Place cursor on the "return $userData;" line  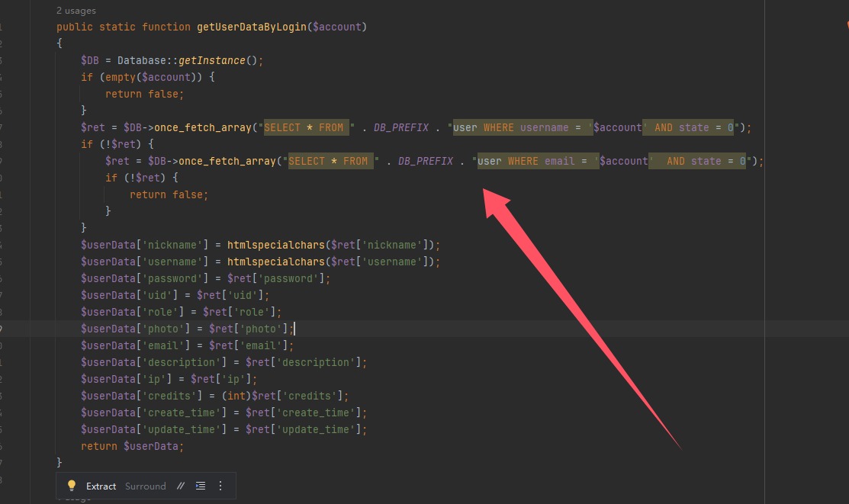133,446
